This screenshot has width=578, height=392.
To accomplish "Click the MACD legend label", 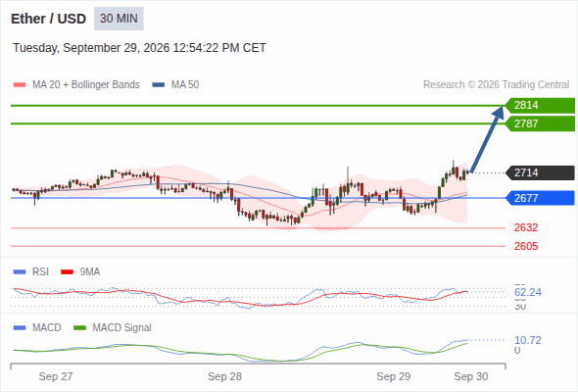I will click(x=47, y=328).
